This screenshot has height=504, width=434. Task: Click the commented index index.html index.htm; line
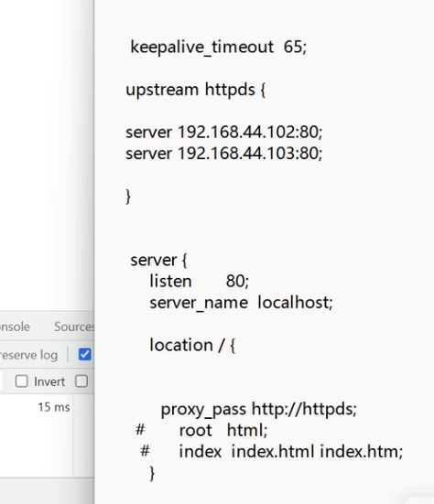click(x=272, y=452)
